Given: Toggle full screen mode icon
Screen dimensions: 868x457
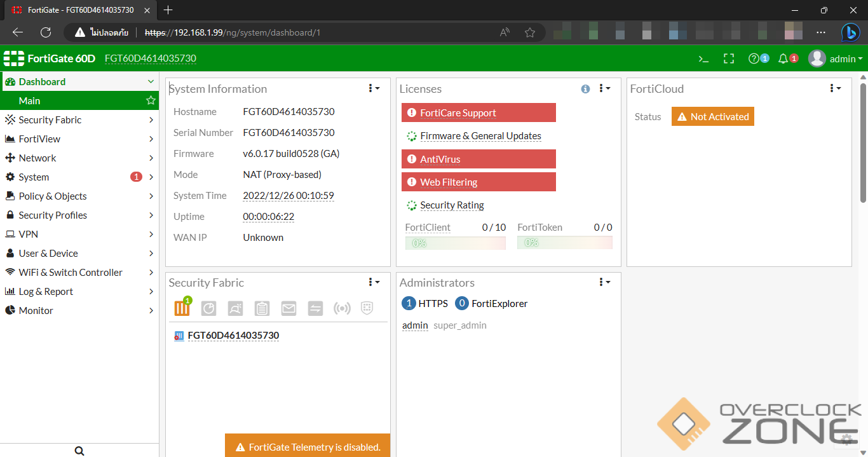Looking at the screenshot, I should [729, 58].
